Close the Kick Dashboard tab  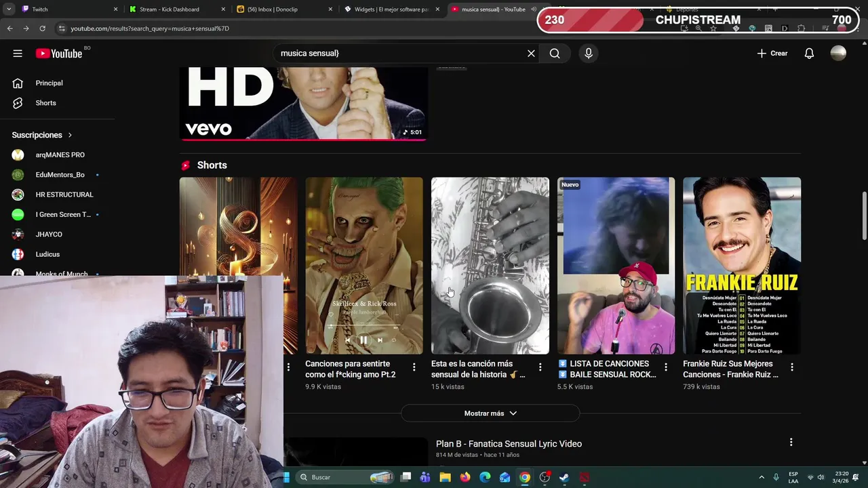click(223, 9)
